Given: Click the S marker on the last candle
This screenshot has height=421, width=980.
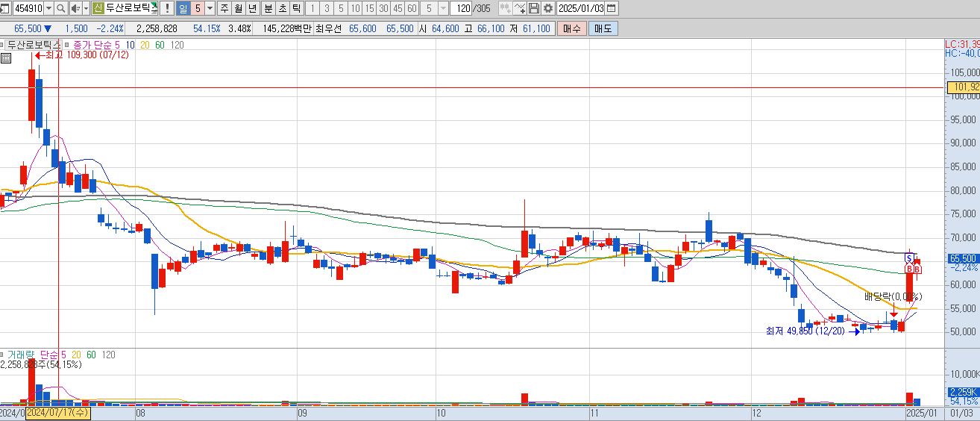Looking at the screenshot, I should tap(909, 258).
